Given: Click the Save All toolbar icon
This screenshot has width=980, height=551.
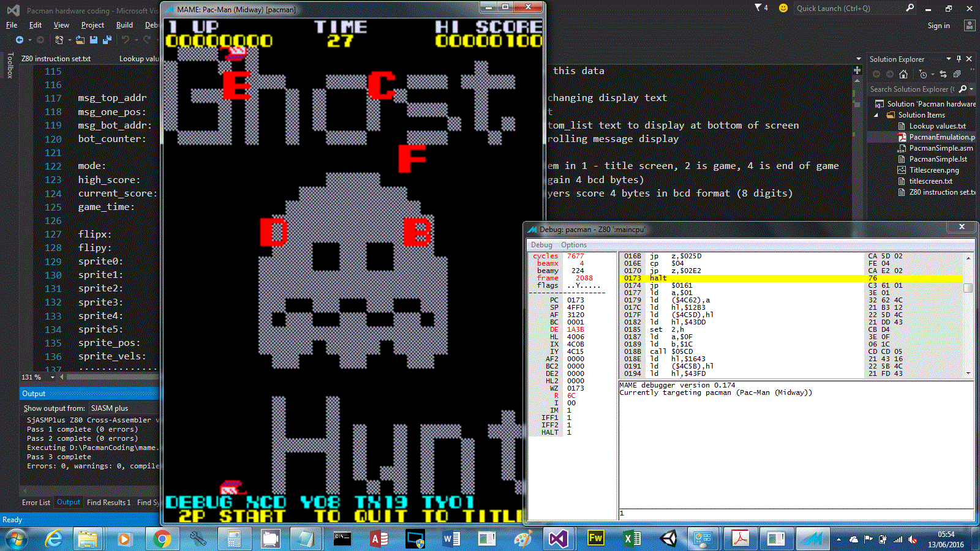Looking at the screenshot, I should click(107, 40).
